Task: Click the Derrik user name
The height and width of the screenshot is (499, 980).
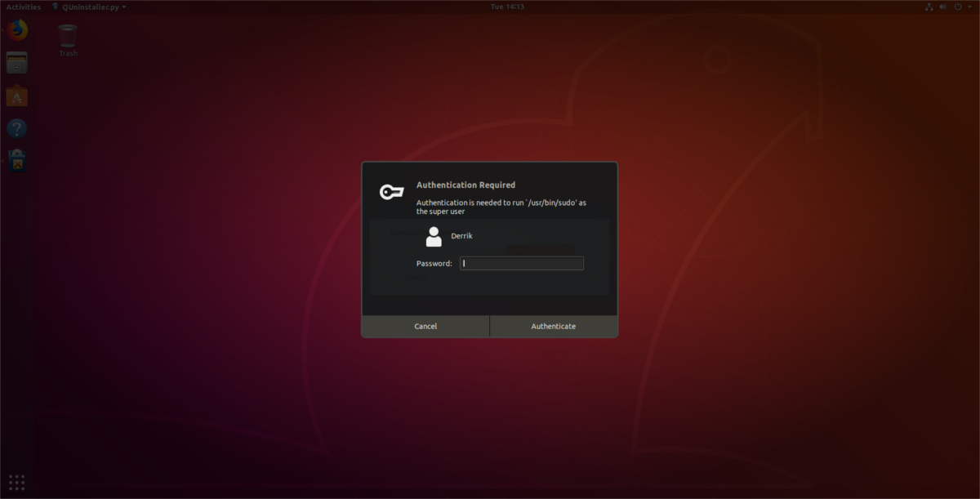Action: tap(461, 236)
